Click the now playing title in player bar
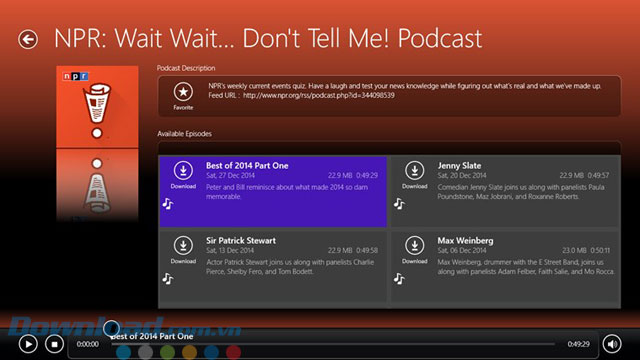Viewport: 640px width, 360px height. pyautogui.click(x=152, y=336)
